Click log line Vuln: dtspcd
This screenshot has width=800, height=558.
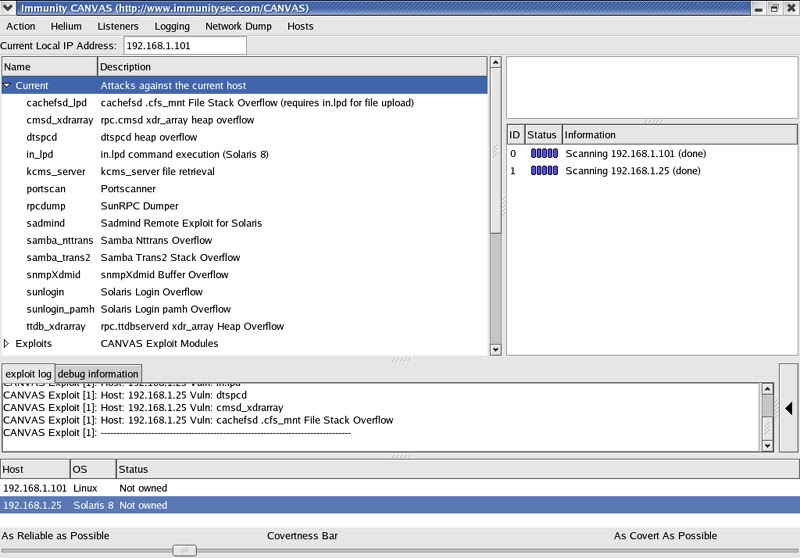pos(125,395)
